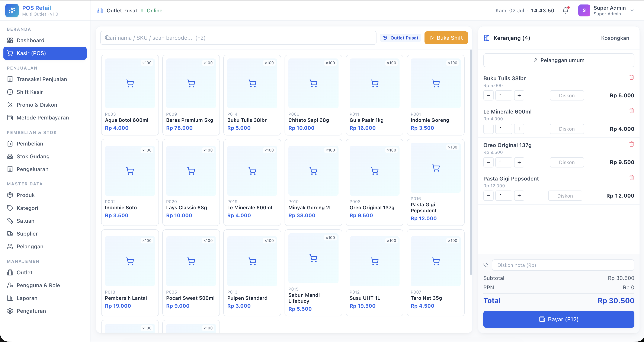Click Bayar (F12) payment button
This screenshot has height=342, width=644.
click(x=559, y=319)
